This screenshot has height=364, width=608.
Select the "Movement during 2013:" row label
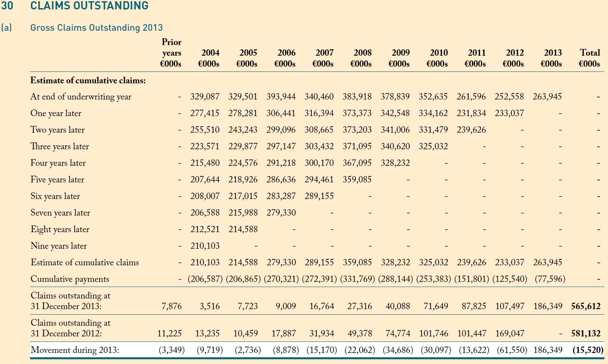75,350
